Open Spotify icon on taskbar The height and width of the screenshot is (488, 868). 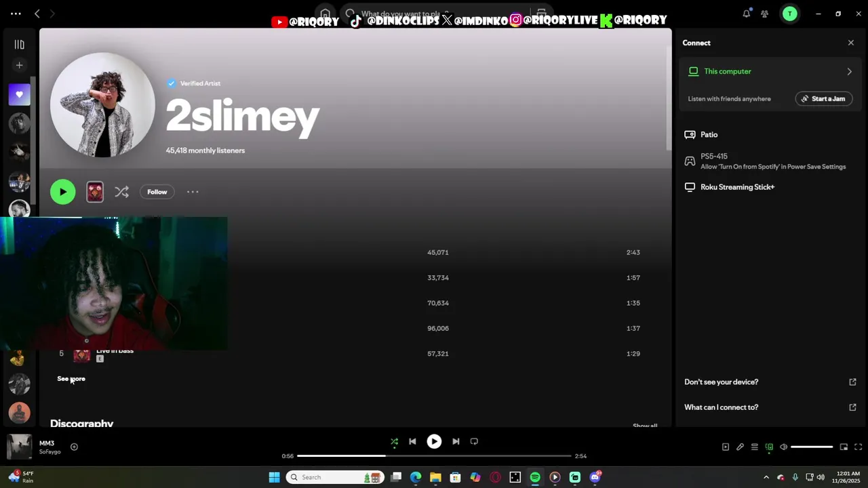coord(535,477)
